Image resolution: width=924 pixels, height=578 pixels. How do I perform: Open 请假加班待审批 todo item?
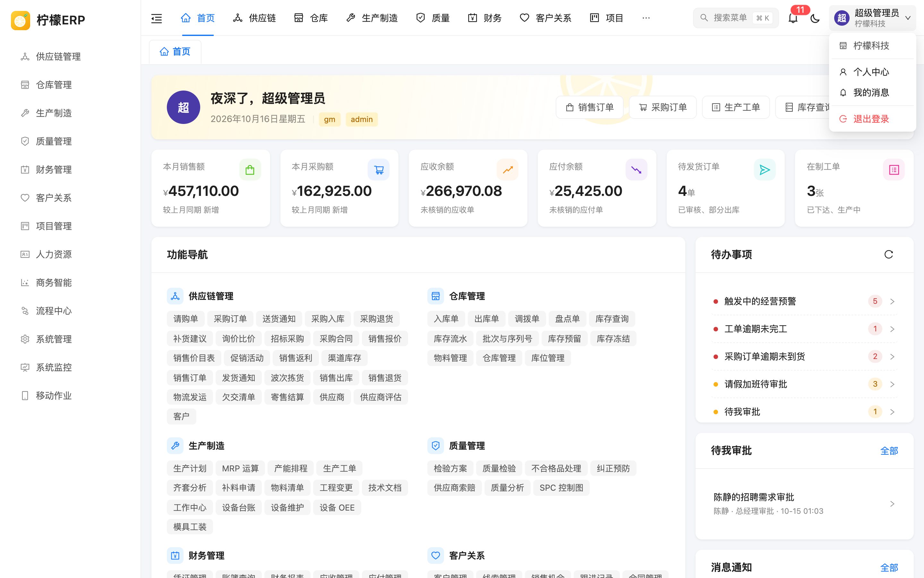click(x=805, y=384)
